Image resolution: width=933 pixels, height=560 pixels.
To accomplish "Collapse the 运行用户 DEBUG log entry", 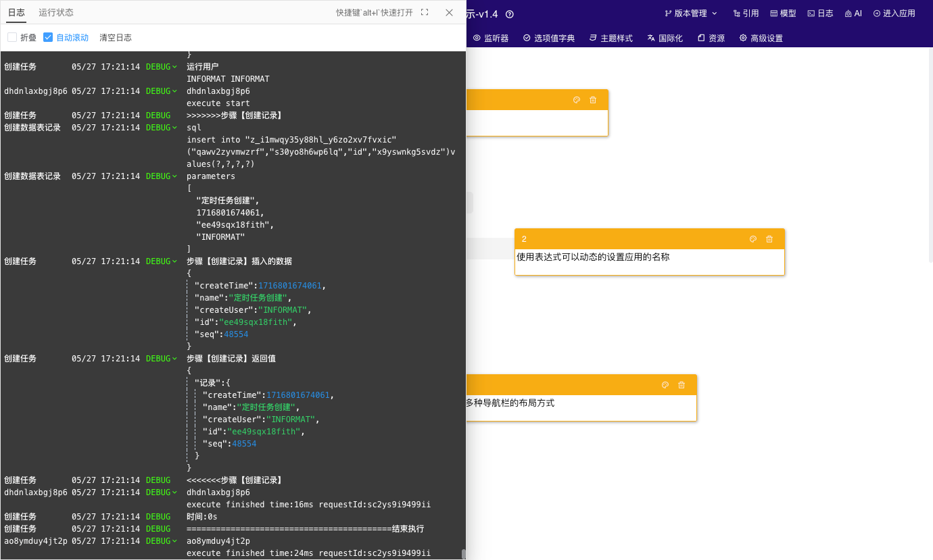I will [174, 67].
